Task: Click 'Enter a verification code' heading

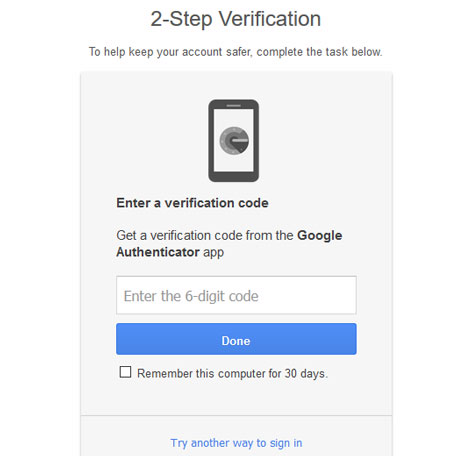Action: coord(192,203)
